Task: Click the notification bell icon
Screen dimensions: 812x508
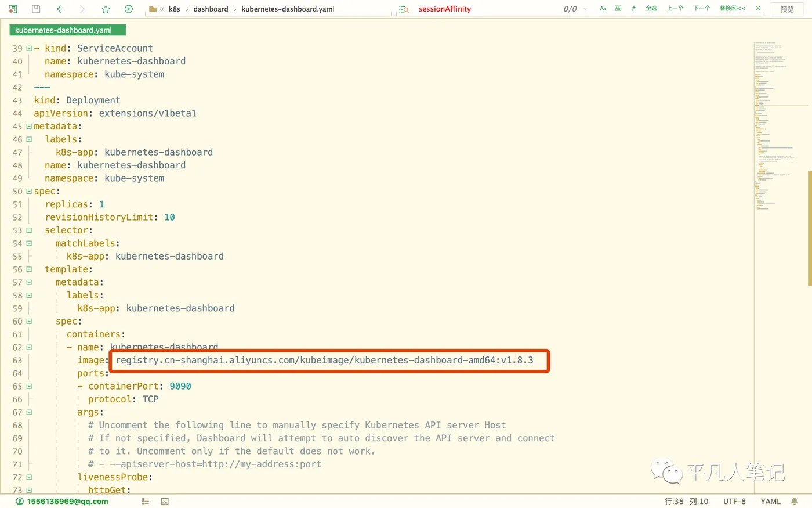Action: click(795, 501)
